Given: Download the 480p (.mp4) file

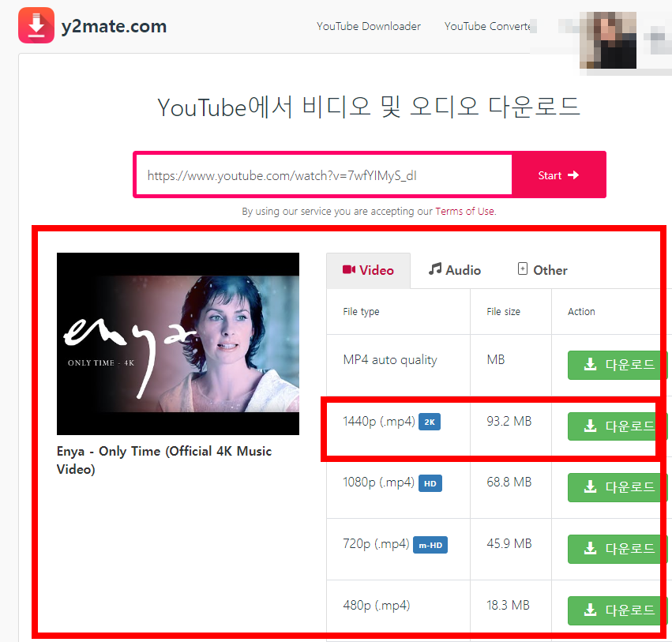Looking at the screenshot, I should pos(618,610).
